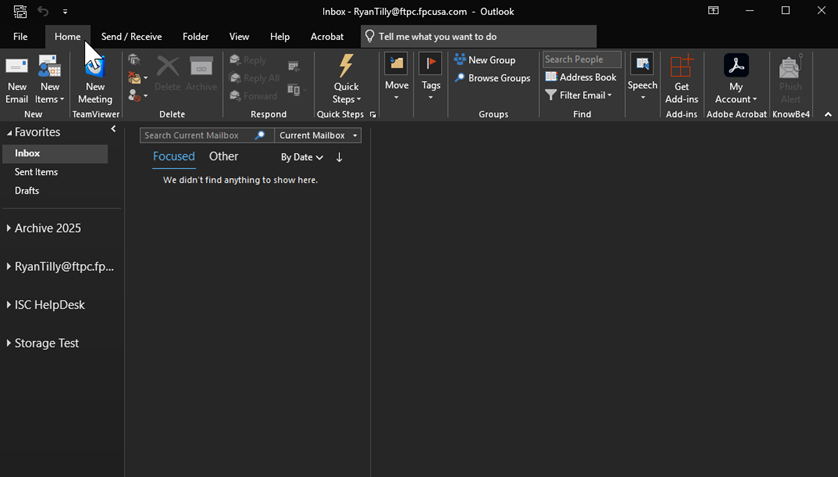Expand the ISC HelpDesk mailbox

[x=9, y=304]
